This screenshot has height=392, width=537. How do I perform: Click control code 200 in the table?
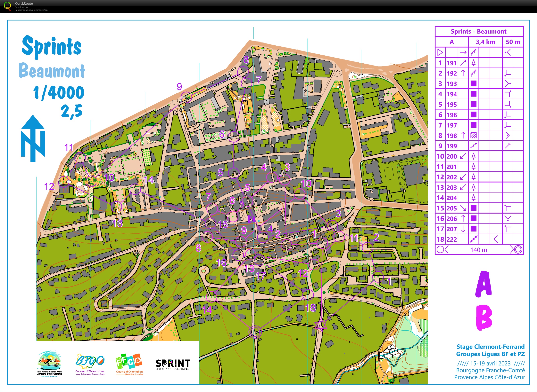point(451,156)
